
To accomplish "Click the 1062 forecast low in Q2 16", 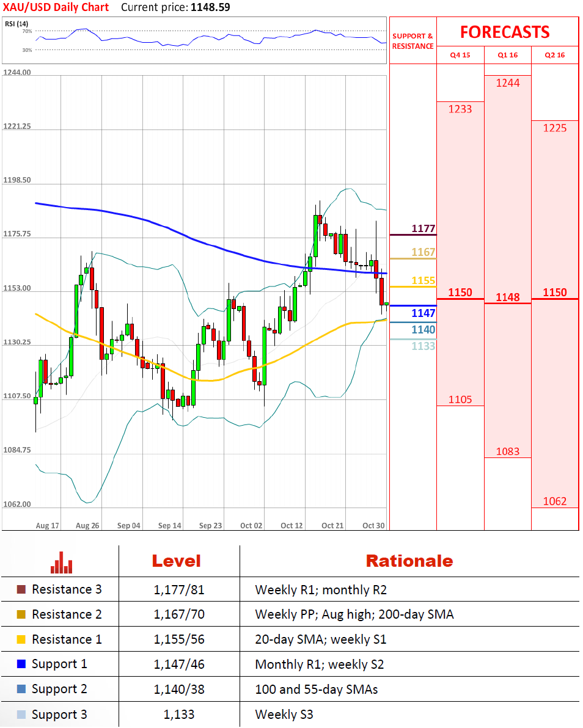I will tap(555, 501).
